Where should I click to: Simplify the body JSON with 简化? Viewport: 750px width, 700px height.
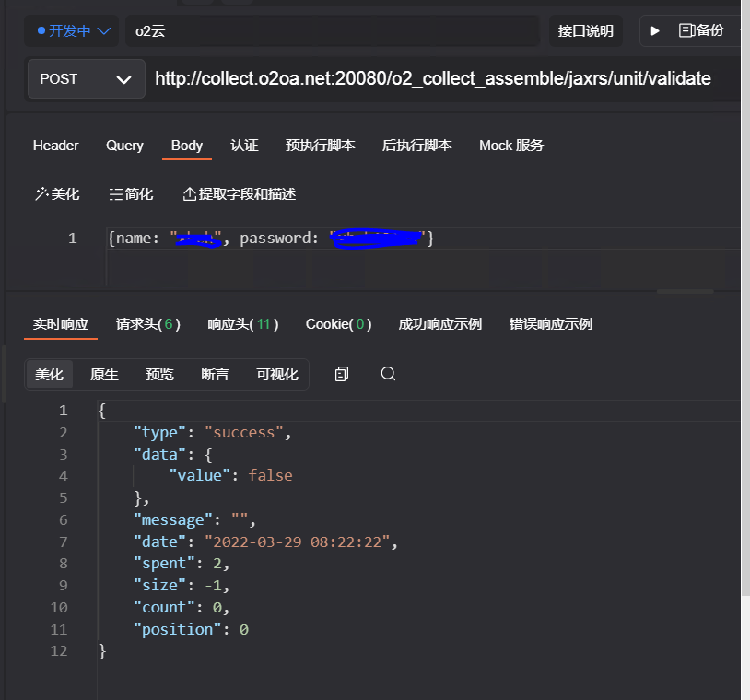coord(131,194)
